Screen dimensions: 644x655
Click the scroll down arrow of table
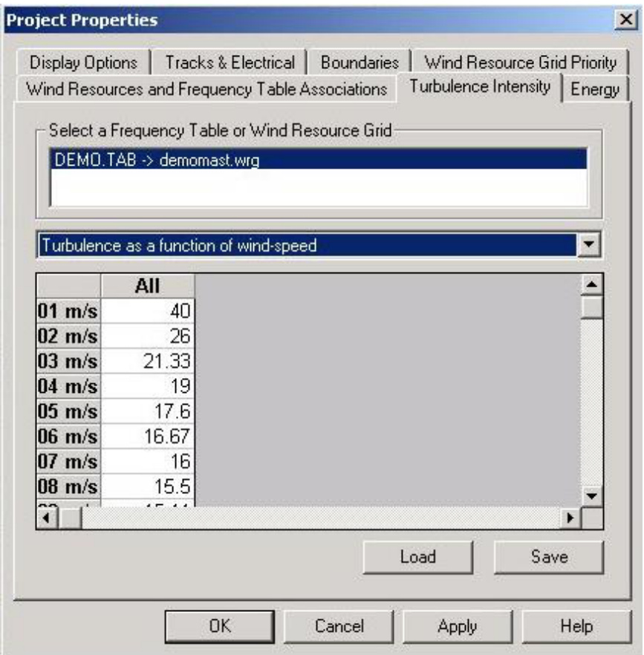pos(592,495)
